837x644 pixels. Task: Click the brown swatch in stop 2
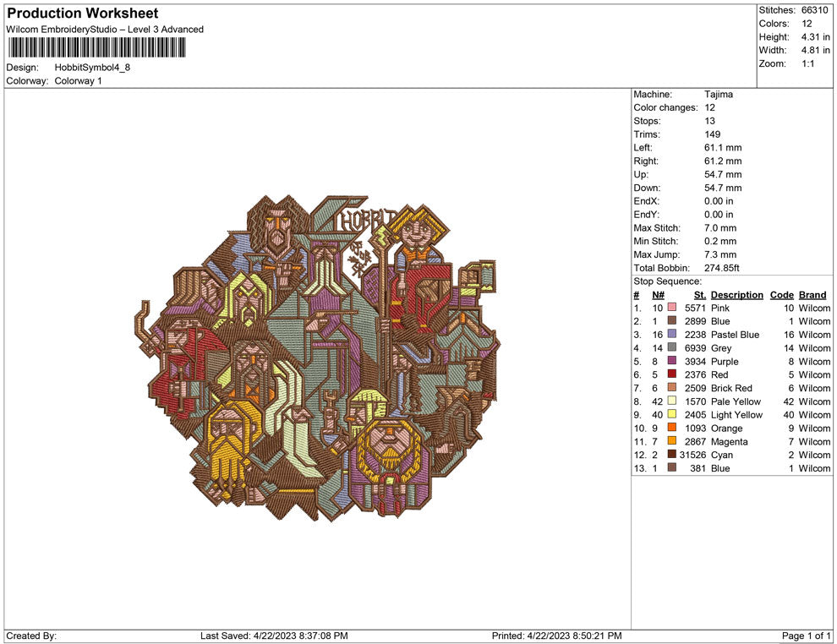(672, 320)
